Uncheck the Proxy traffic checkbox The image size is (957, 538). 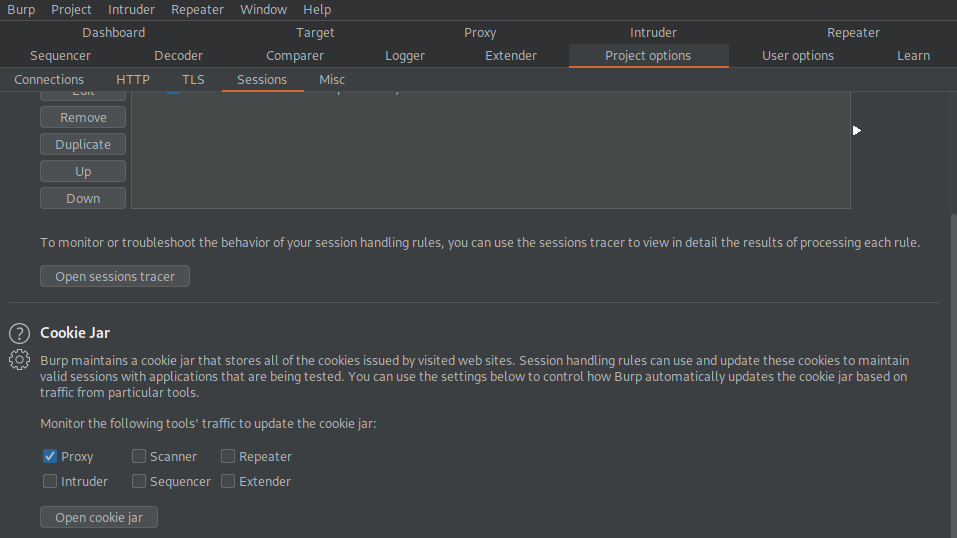coord(50,456)
